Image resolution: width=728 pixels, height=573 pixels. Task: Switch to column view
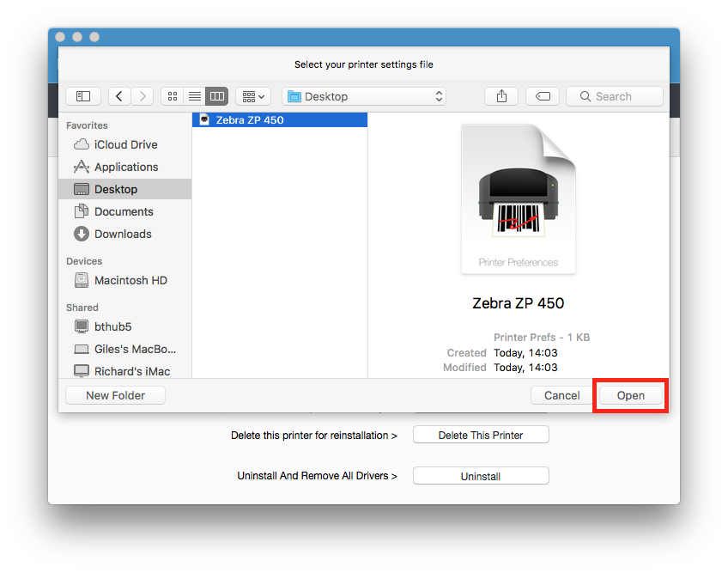[x=217, y=96]
